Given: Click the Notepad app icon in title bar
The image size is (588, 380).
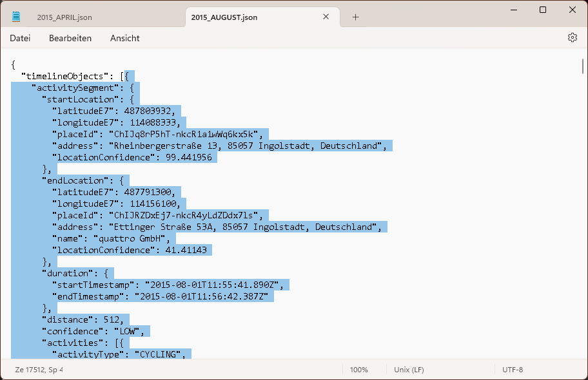Looking at the screenshot, I should (16, 17).
